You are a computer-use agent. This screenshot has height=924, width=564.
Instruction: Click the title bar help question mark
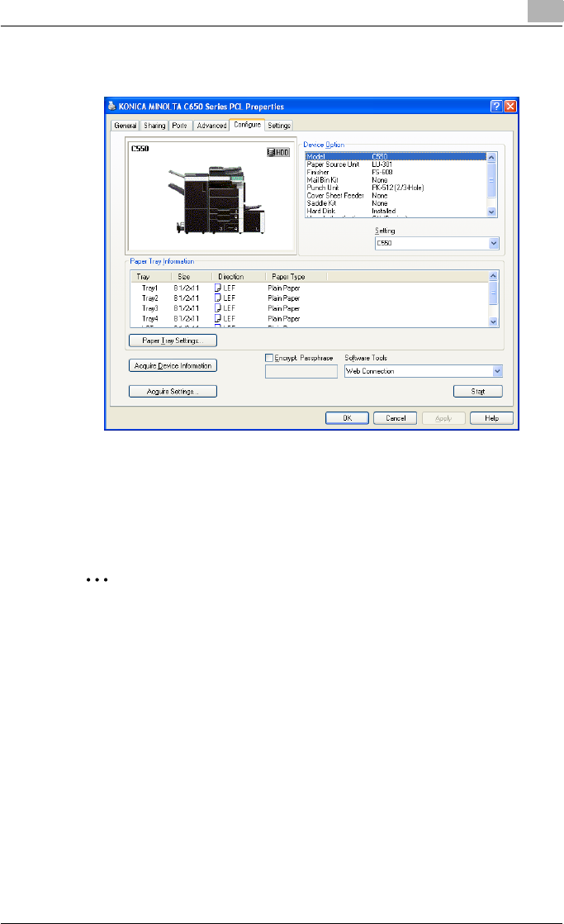click(496, 106)
